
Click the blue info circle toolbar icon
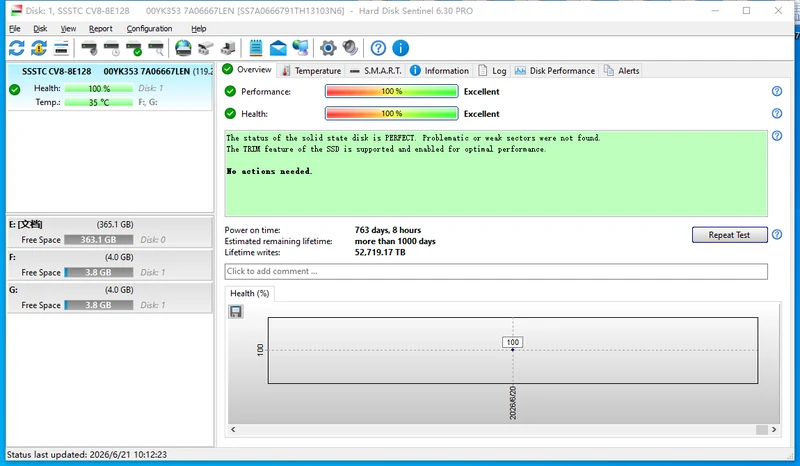(x=401, y=48)
